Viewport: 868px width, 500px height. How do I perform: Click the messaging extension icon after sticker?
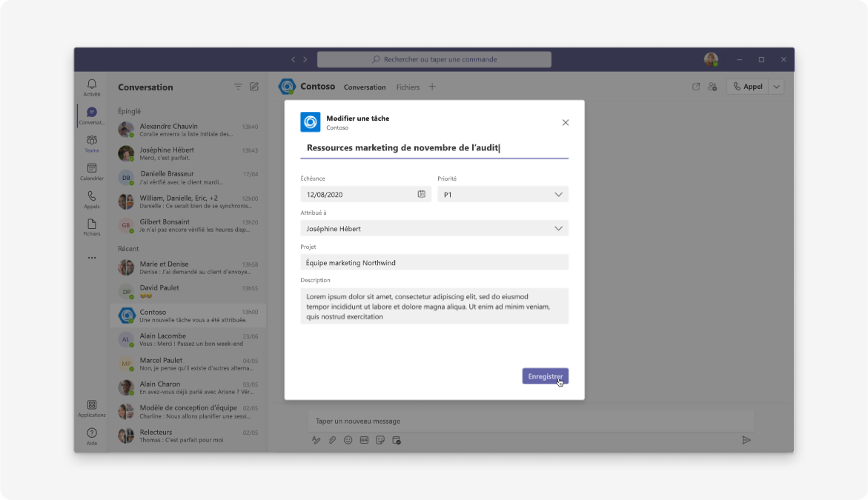click(397, 440)
